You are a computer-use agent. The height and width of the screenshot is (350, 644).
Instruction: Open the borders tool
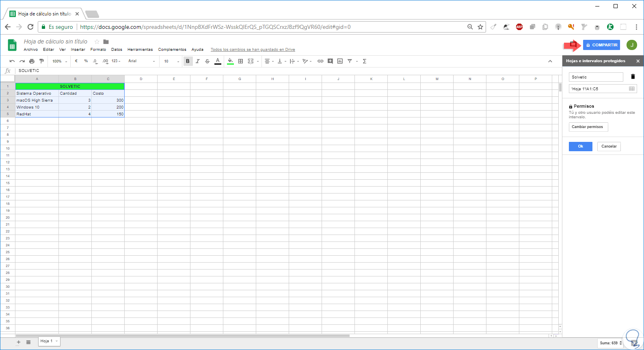pos(240,61)
